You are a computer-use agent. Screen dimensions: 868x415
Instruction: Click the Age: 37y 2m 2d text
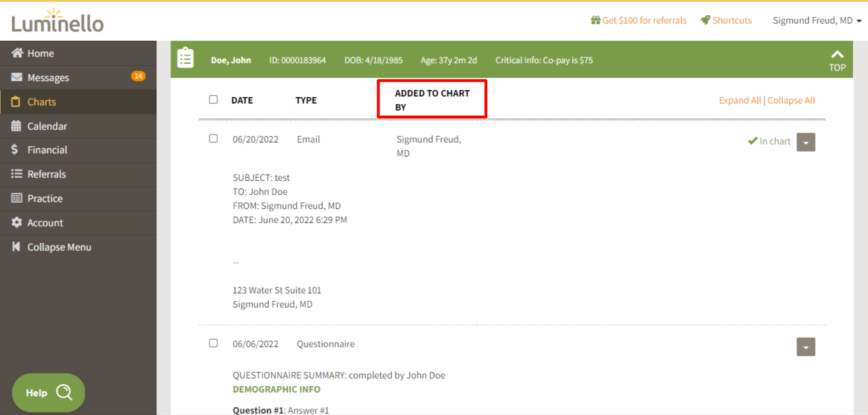pyautogui.click(x=449, y=60)
